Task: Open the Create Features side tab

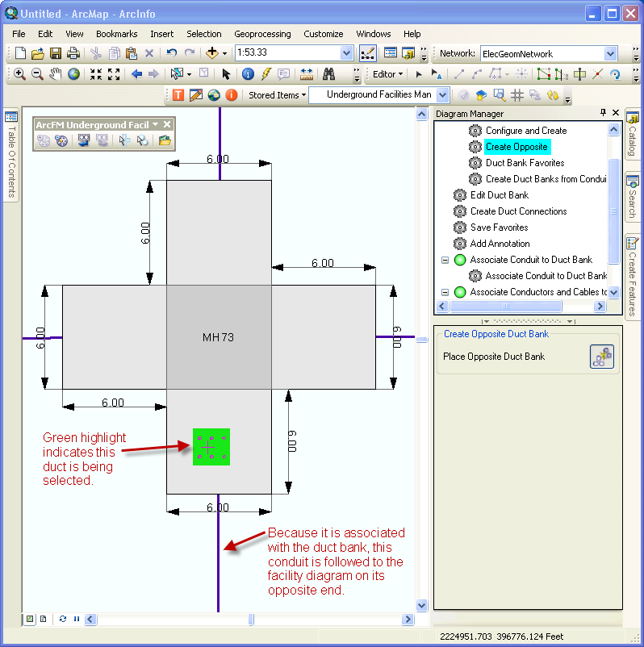Action: pos(633,277)
